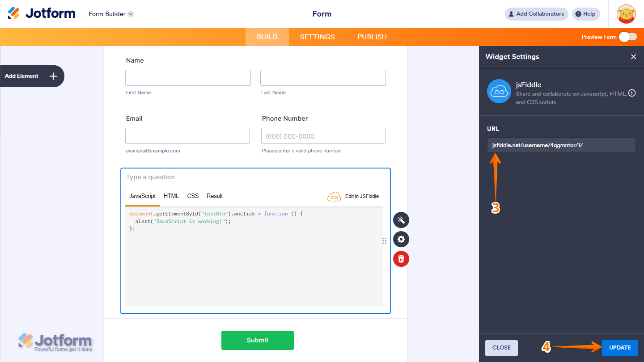Click the info icon next to jsFiddle description
644x362 pixels.
click(631, 93)
